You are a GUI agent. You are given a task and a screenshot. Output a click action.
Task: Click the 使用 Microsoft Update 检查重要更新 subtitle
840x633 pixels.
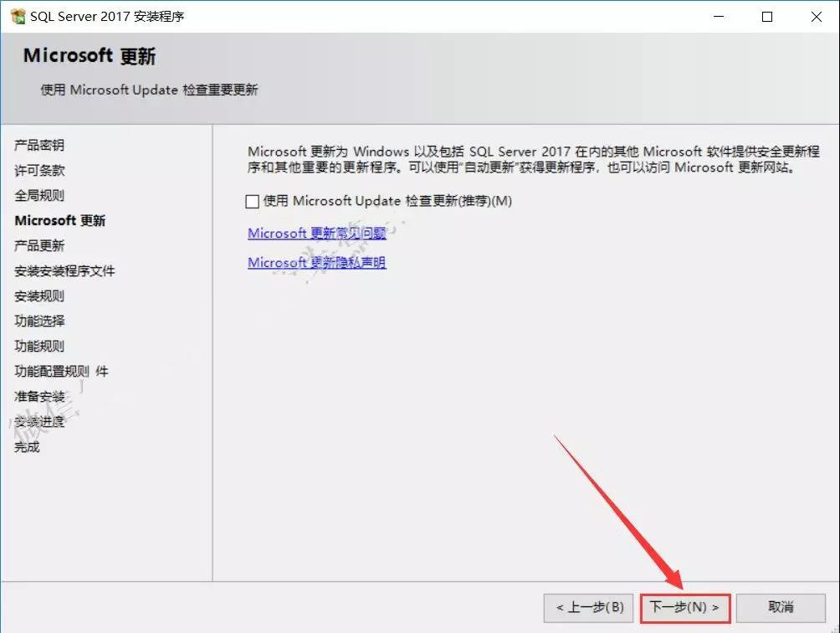149,90
